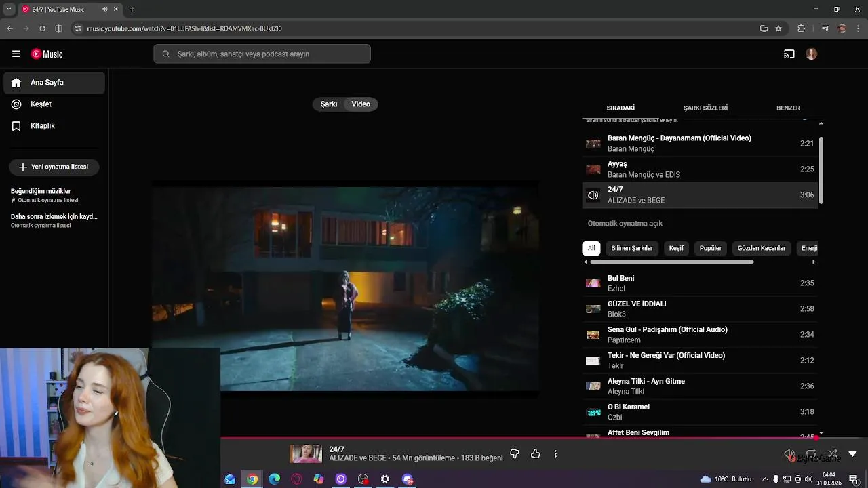Click the speaker icon on the 24/7 queue row
The height and width of the screenshot is (488, 868).
pos(593,195)
